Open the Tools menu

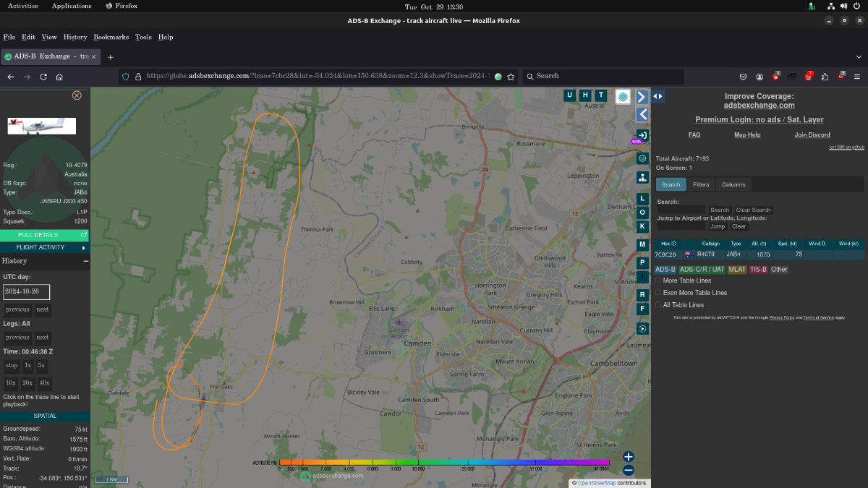coord(143,37)
